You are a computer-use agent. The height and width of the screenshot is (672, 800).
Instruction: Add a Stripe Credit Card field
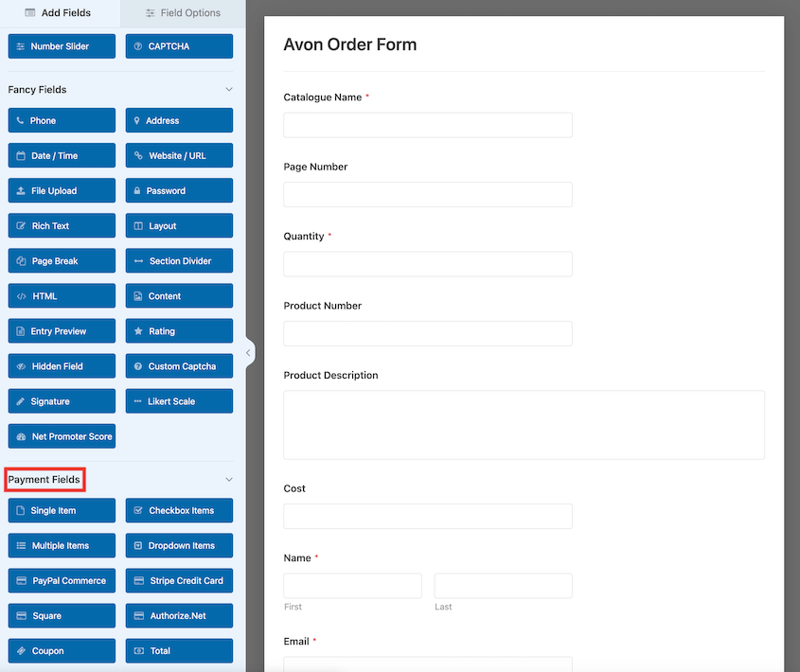click(x=179, y=580)
